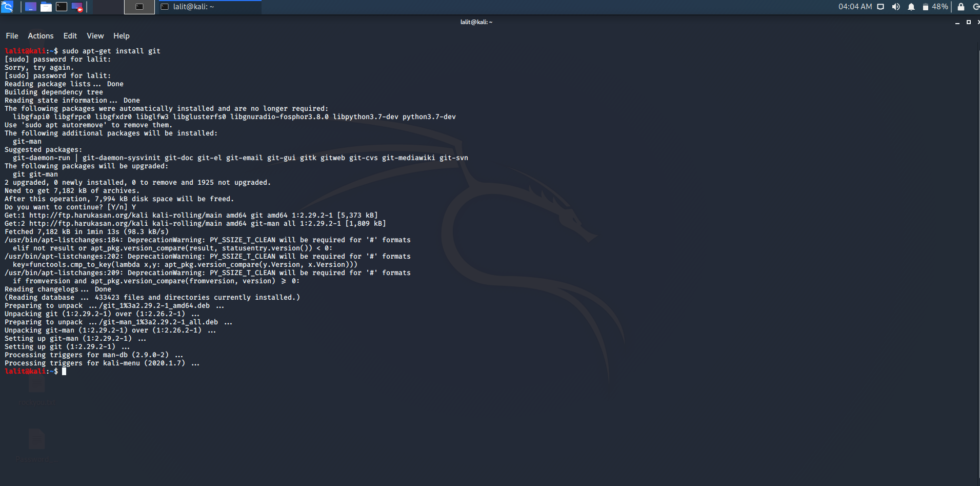Screen dimensions: 980x486
Task: Open the File menu
Action: 12,36
